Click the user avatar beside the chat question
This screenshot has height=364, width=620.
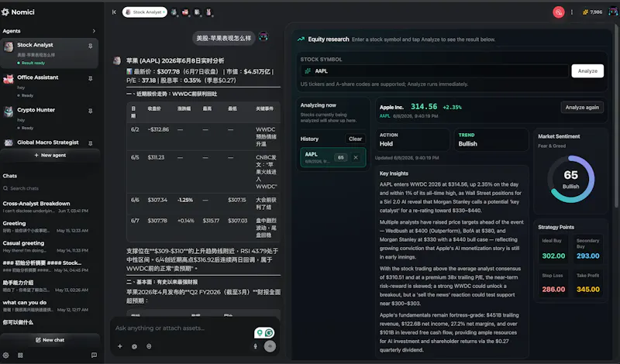point(263,37)
